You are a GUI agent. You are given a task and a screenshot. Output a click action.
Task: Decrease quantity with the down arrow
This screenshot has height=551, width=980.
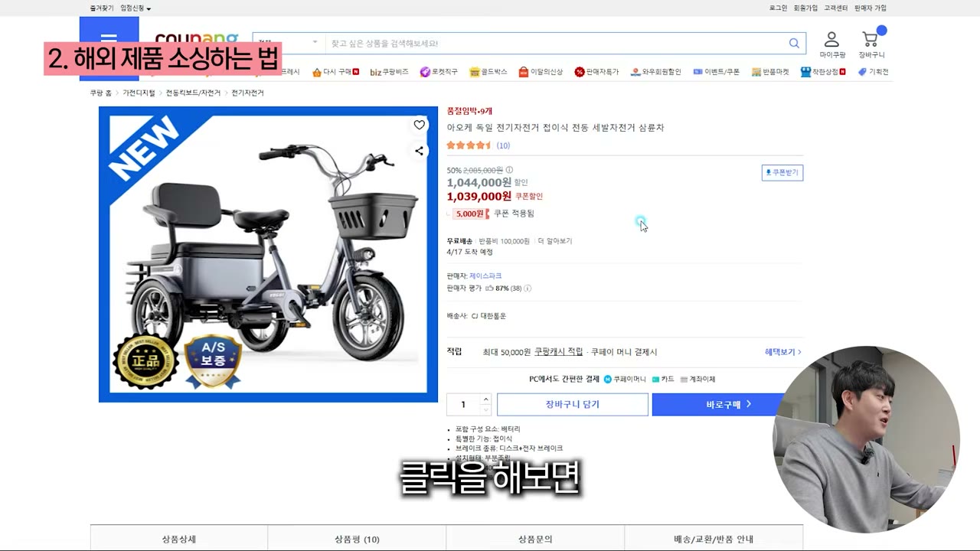click(485, 409)
